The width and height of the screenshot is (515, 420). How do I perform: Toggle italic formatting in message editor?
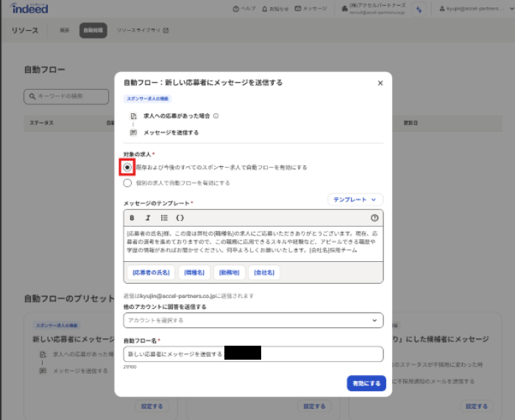pyautogui.click(x=148, y=218)
